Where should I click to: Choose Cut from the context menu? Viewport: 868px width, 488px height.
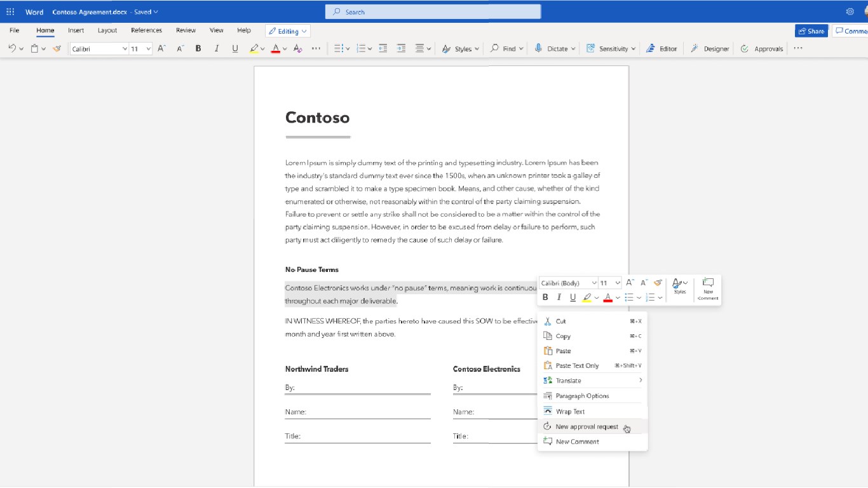pos(592,322)
